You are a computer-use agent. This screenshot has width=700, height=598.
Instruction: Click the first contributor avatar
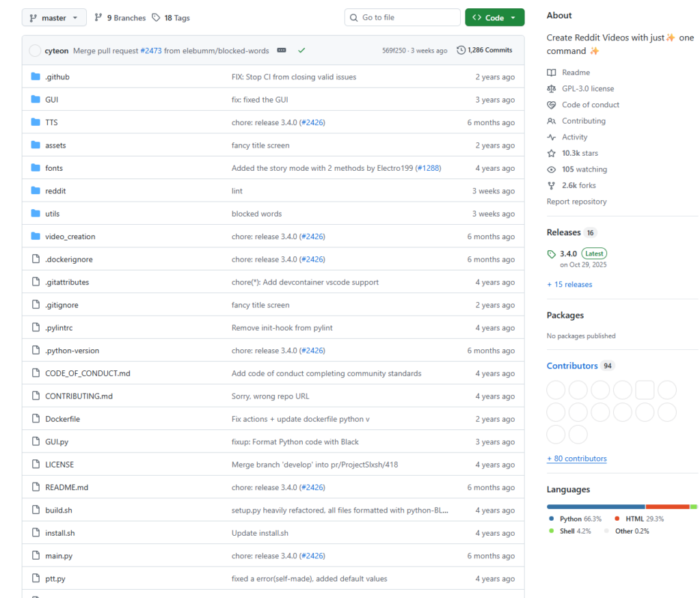coord(556,390)
